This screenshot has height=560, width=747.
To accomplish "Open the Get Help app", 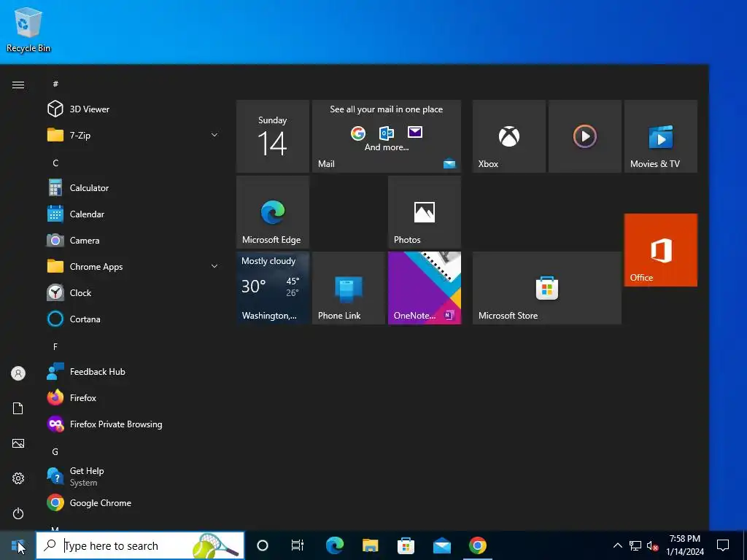I will (x=133, y=476).
